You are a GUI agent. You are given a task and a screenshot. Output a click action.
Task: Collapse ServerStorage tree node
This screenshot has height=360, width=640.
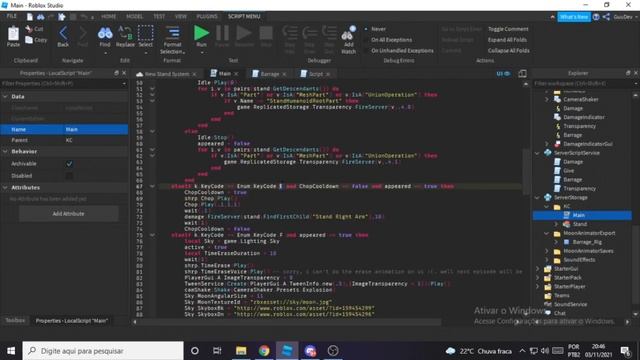click(538, 198)
